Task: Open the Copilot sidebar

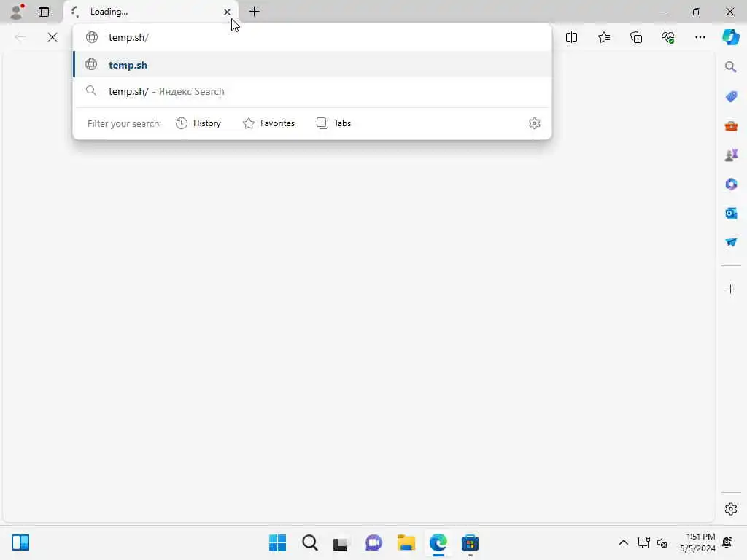Action: tap(731, 37)
